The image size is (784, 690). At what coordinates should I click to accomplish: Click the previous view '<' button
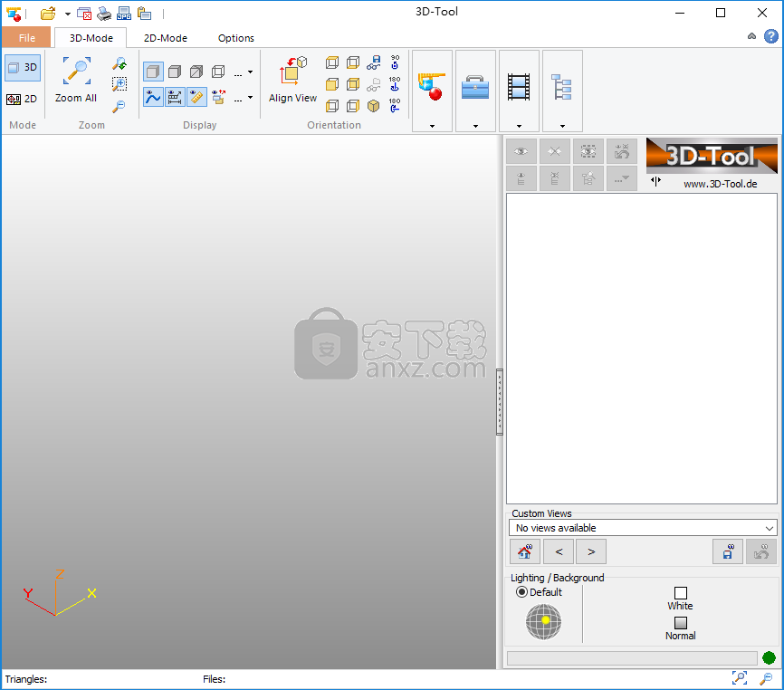coord(559,551)
